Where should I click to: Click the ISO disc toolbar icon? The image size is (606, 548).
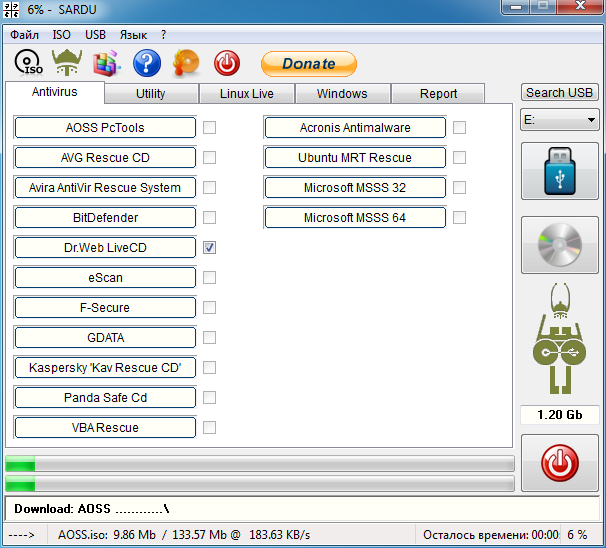click(x=28, y=63)
